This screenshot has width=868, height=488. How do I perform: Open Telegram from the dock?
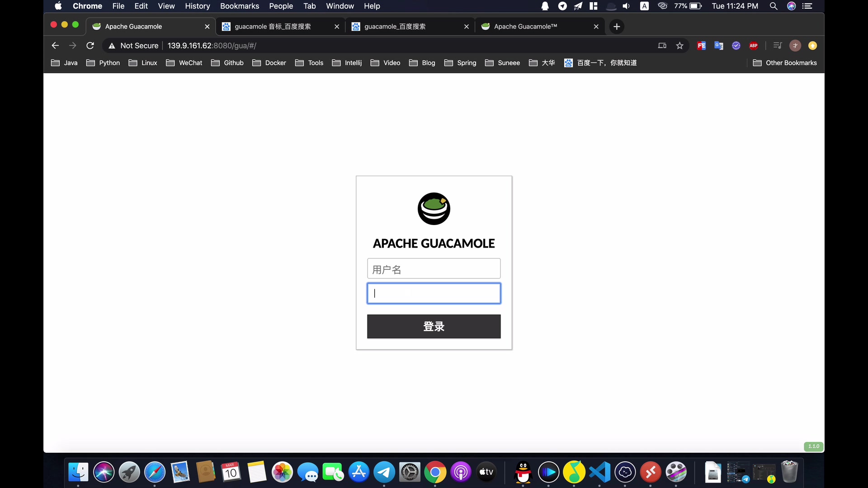[384, 472]
